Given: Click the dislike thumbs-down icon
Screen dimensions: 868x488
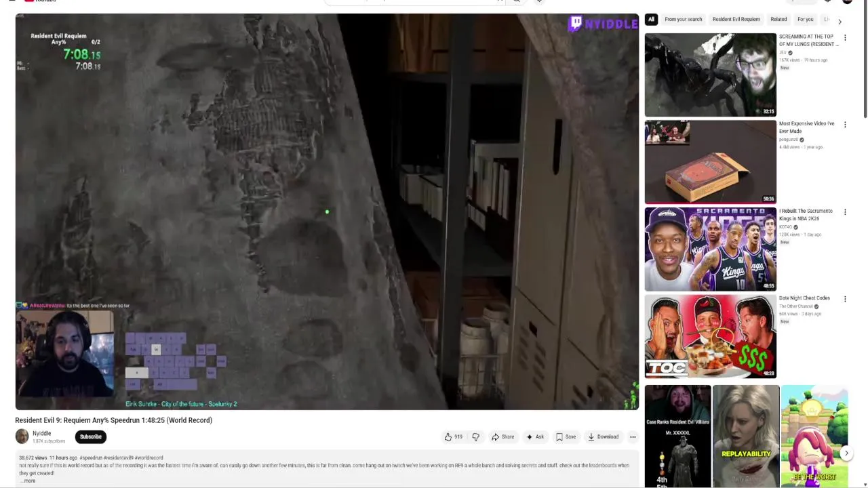Looking at the screenshot, I should click(x=475, y=437).
